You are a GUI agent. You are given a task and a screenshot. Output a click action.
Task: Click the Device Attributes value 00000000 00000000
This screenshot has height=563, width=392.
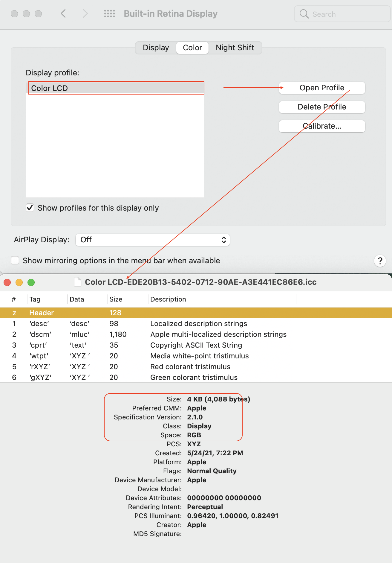[x=224, y=498]
